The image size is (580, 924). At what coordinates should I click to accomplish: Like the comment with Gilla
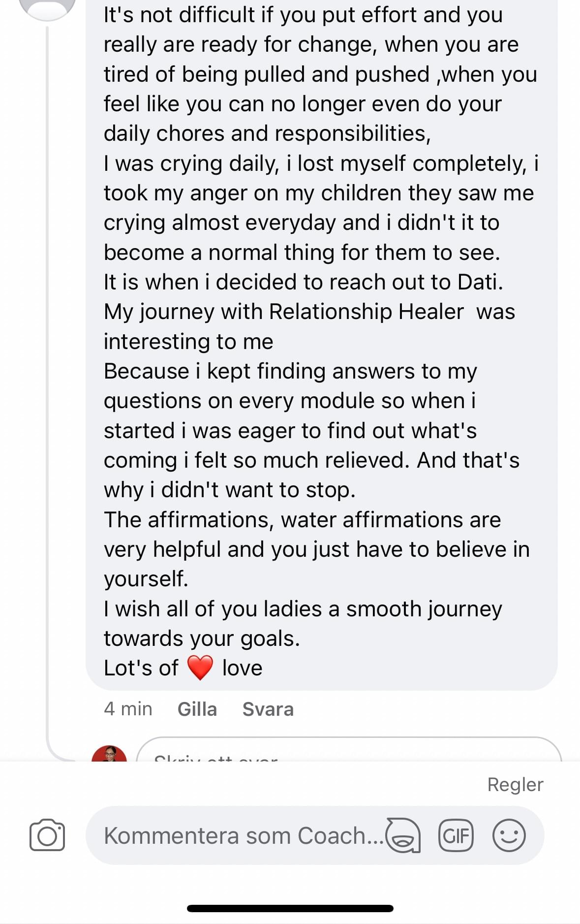tap(197, 709)
